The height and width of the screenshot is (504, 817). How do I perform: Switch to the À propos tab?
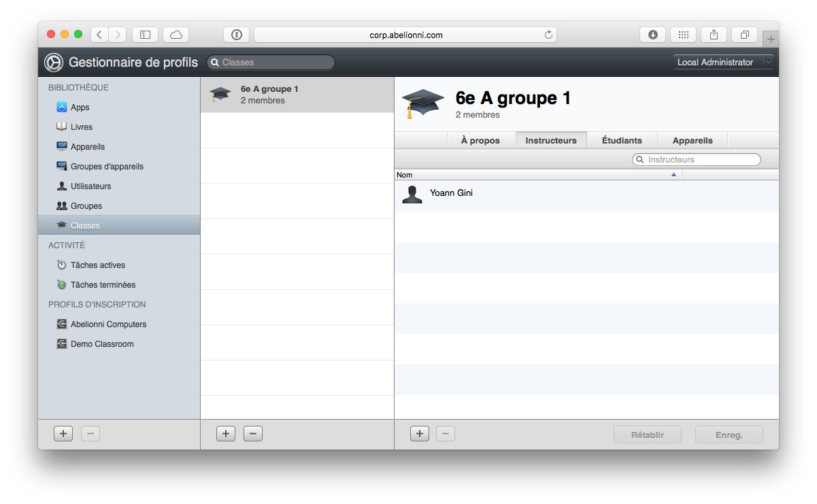(x=480, y=140)
